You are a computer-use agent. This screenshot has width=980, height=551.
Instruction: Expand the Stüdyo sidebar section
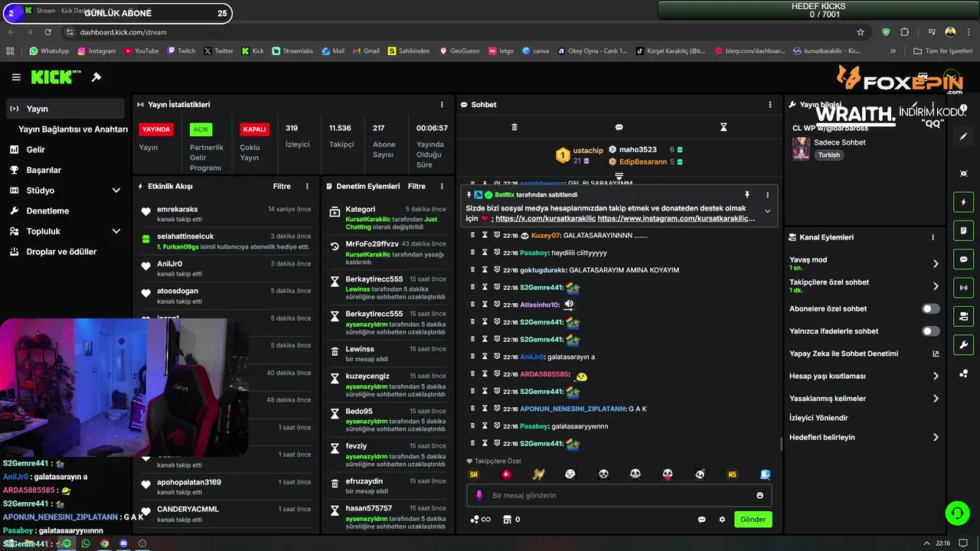click(x=116, y=191)
